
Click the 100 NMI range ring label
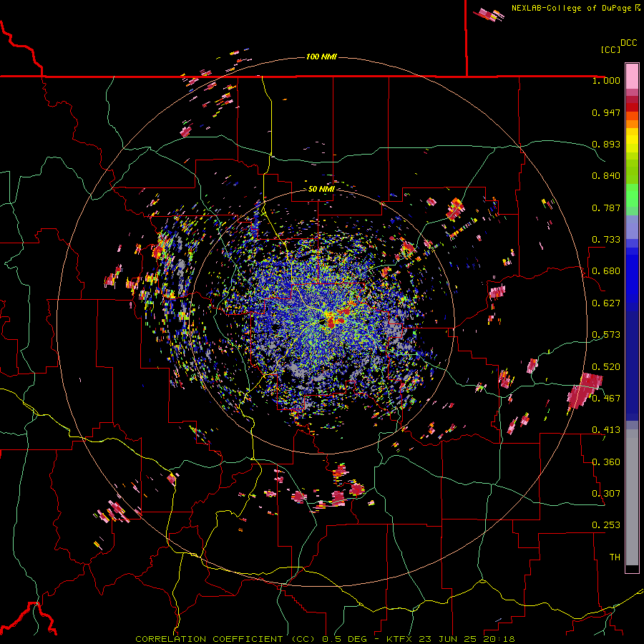321,57
